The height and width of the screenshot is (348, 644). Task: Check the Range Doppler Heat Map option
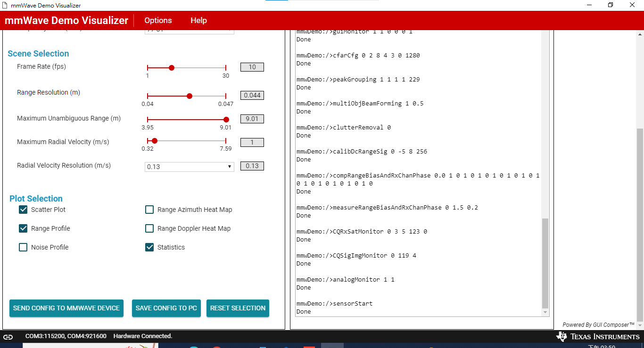coord(149,228)
